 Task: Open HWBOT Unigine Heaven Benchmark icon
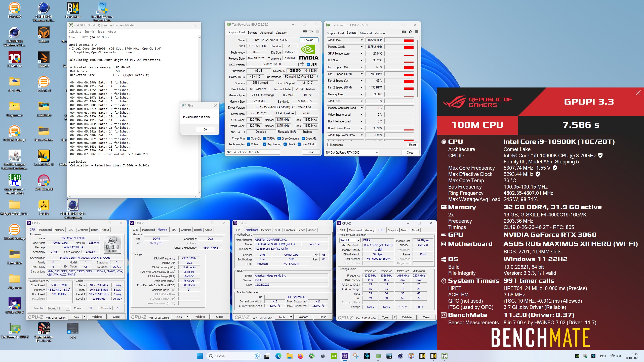click(x=15, y=159)
